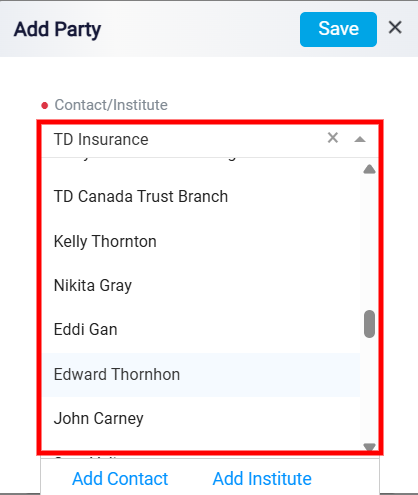The image size is (418, 495).
Task: Pick Nikita Gray from the contact list
Action: click(201, 285)
